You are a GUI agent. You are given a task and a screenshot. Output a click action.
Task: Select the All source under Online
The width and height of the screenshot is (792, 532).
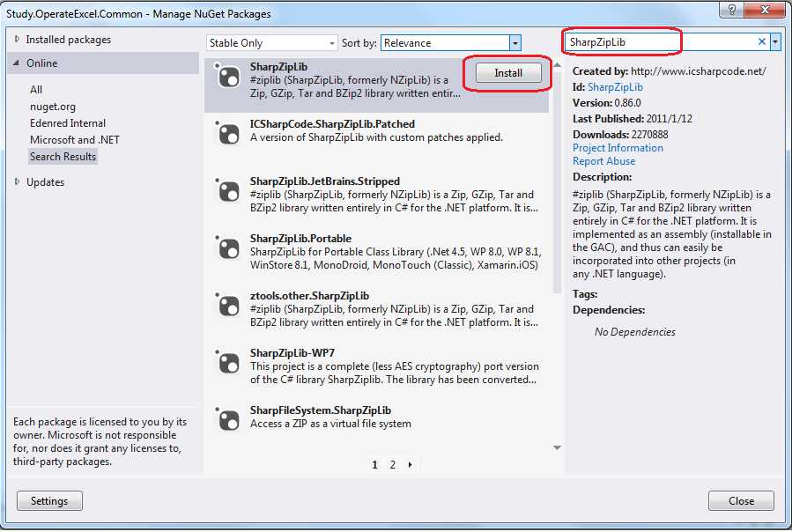tap(36, 90)
